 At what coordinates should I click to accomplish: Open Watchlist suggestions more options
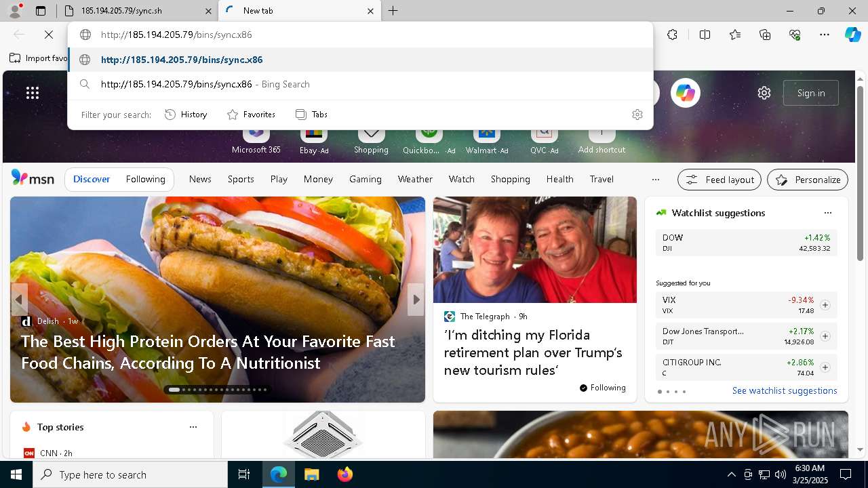coord(827,213)
